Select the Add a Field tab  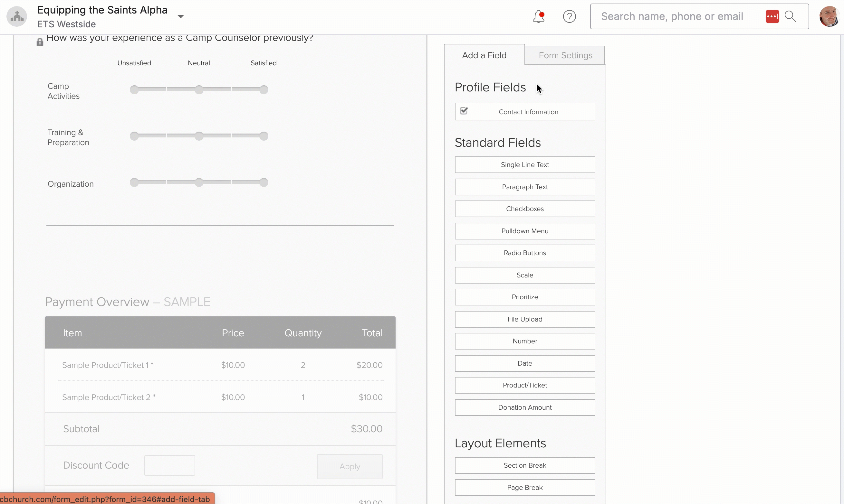click(x=484, y=55)
